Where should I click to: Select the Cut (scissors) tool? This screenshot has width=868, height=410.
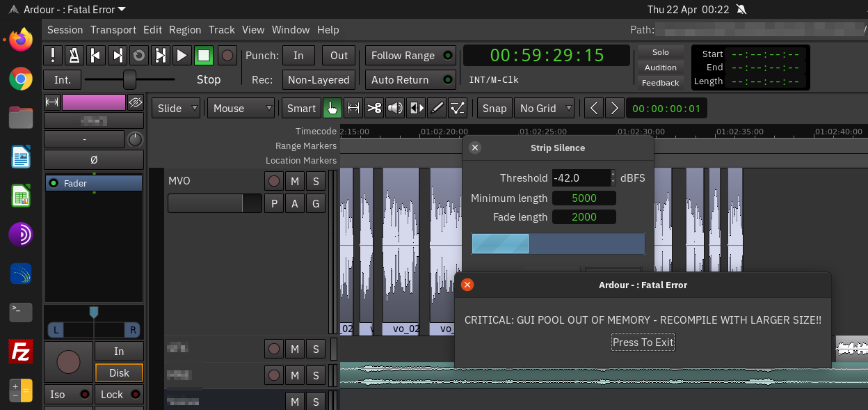point(374,108)
